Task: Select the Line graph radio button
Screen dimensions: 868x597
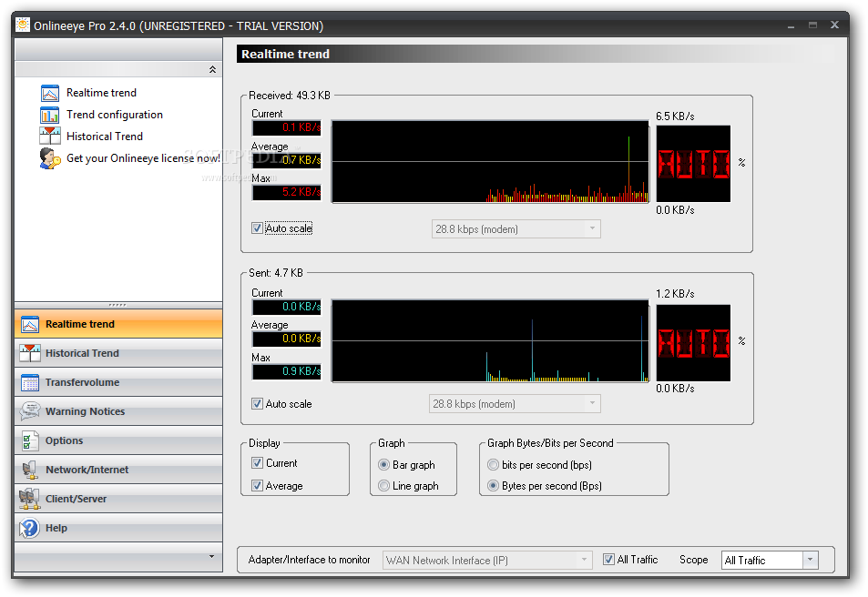Action: coord(383,486)
